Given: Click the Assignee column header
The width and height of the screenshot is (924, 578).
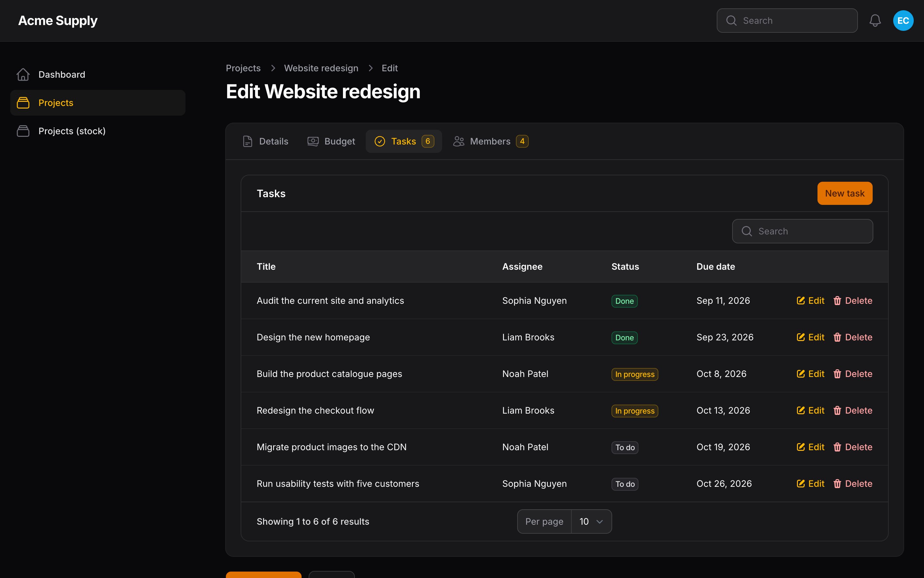Looking at the screenshot, I should pyautogui.click(x=522, y=267).
